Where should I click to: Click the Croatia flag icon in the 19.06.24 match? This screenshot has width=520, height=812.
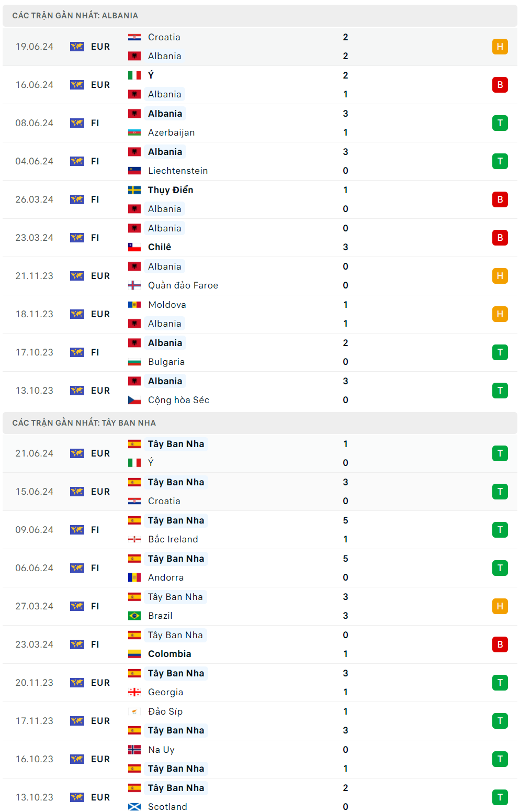click(x=134, y=37)
